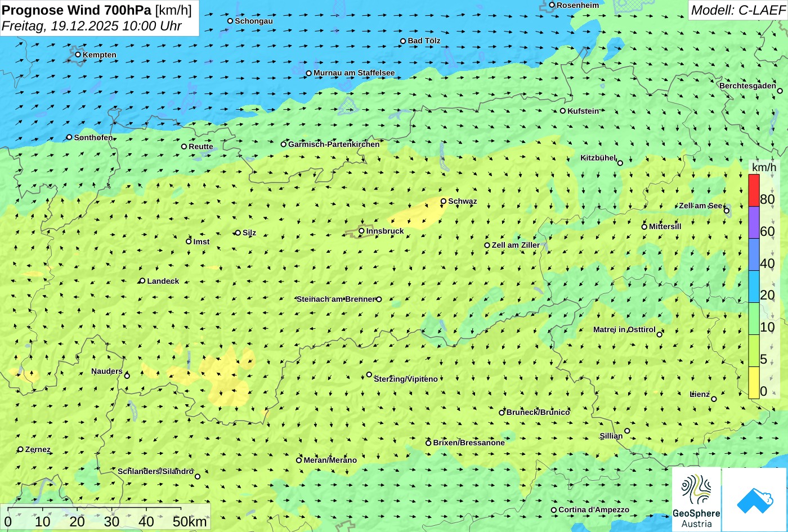
Task: Click the 'Garmisch-Partenkirchen' label
Action: click(x=334, y=144)
